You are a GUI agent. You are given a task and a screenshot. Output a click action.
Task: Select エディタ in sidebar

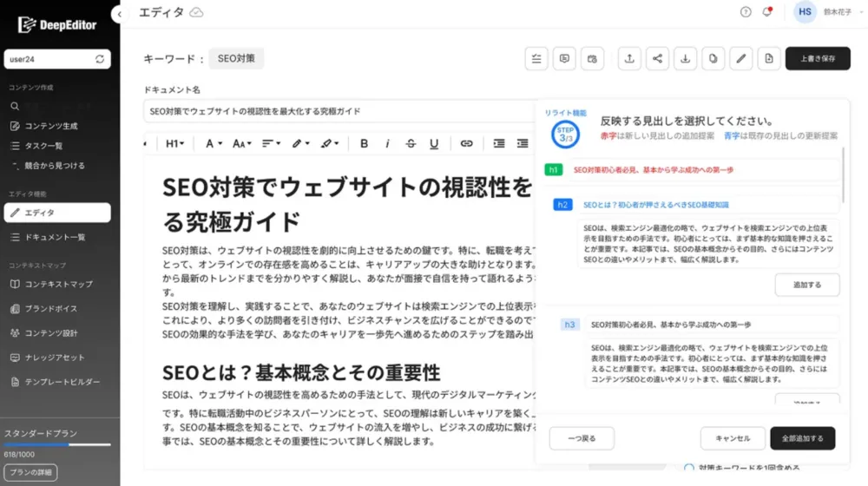[x=57, y=213]
